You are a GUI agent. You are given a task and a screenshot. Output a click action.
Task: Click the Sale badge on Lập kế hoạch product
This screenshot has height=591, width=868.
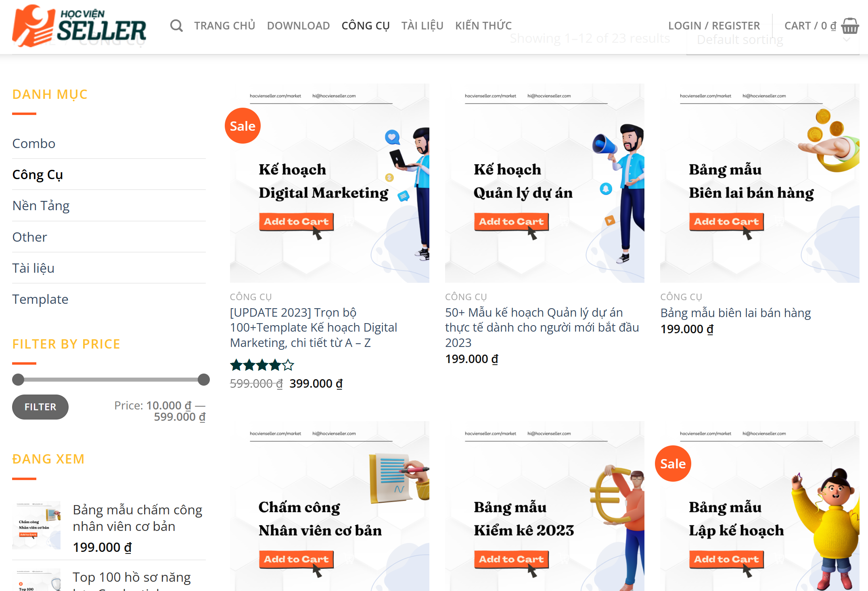tap(673, 464)
